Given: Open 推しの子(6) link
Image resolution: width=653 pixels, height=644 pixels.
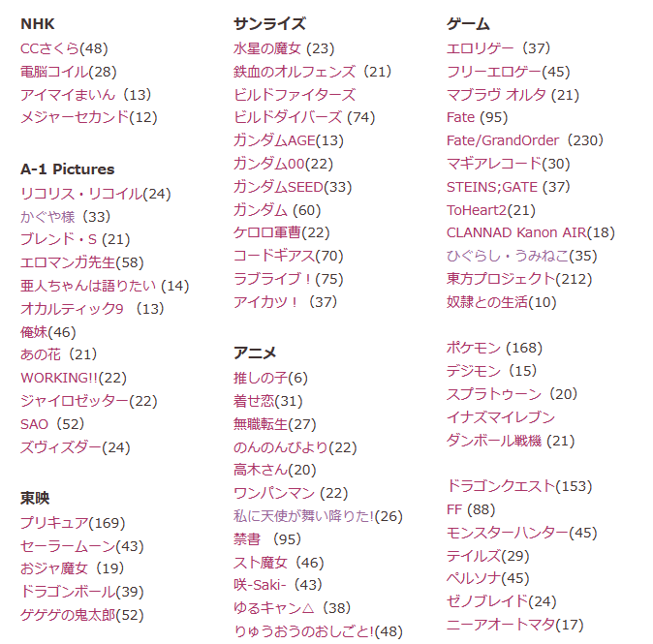Looking at the screenshot, I should click(x=270, y=378).
